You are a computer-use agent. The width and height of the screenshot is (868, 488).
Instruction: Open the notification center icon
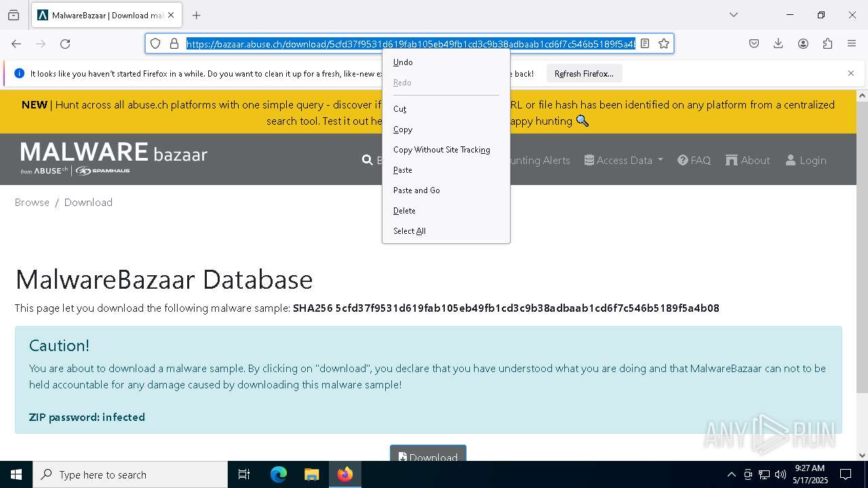click(x=846, y=474)
